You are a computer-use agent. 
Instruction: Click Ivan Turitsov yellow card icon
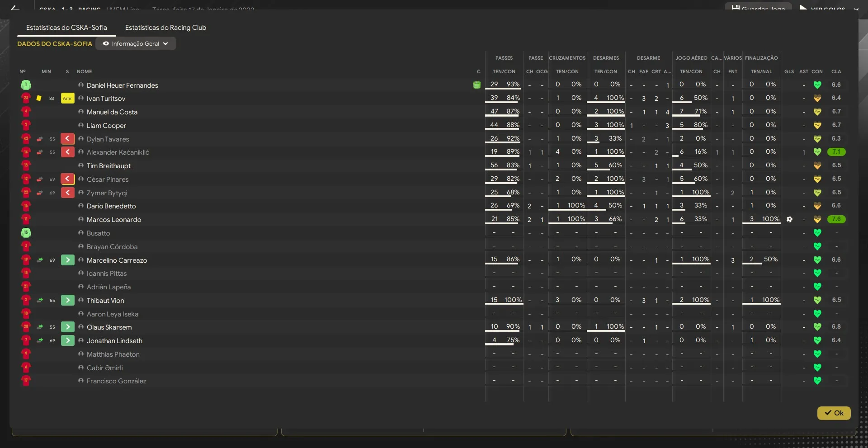pyautogui.click(x=39, y=98)
